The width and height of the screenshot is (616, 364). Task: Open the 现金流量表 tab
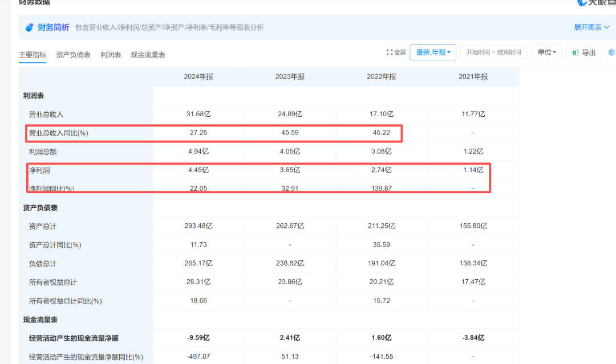pos(148,55)
